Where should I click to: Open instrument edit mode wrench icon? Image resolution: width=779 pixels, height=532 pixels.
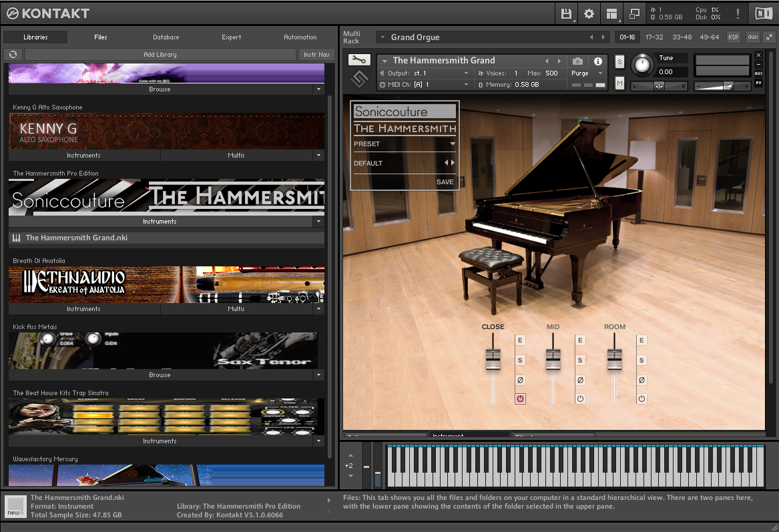(x=358, y=59)
